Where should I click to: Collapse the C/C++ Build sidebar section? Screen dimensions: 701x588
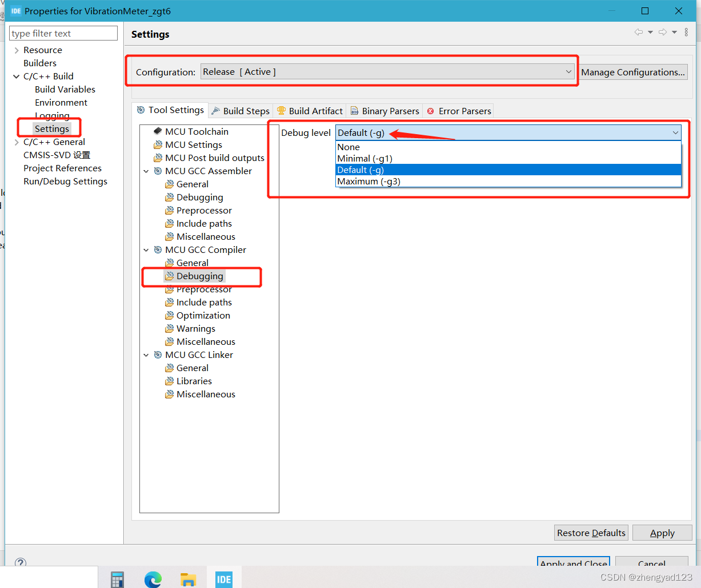point(15,76)
